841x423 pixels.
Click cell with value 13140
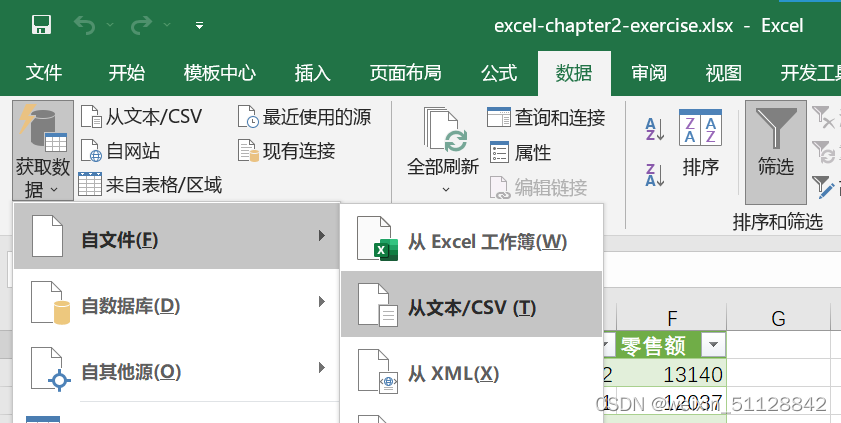pyautogui.click(x=672, y=374)
